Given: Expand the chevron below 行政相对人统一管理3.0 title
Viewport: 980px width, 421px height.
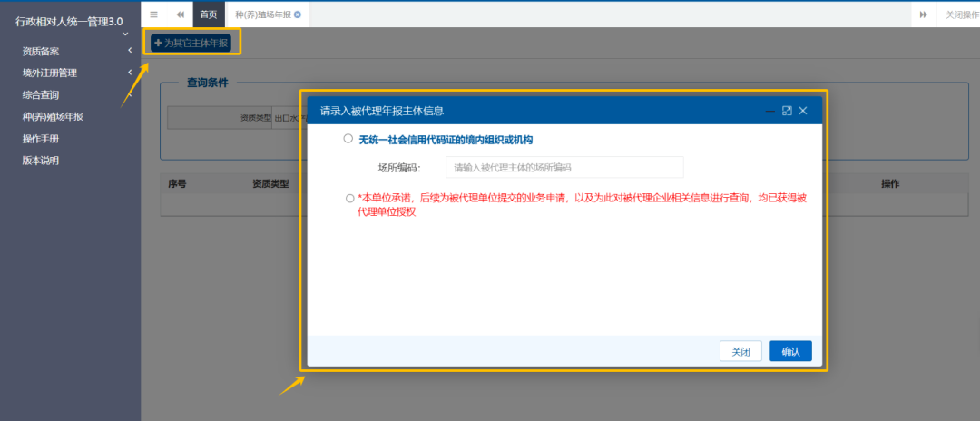Looking at the screenshot, I should pos(125,34).
